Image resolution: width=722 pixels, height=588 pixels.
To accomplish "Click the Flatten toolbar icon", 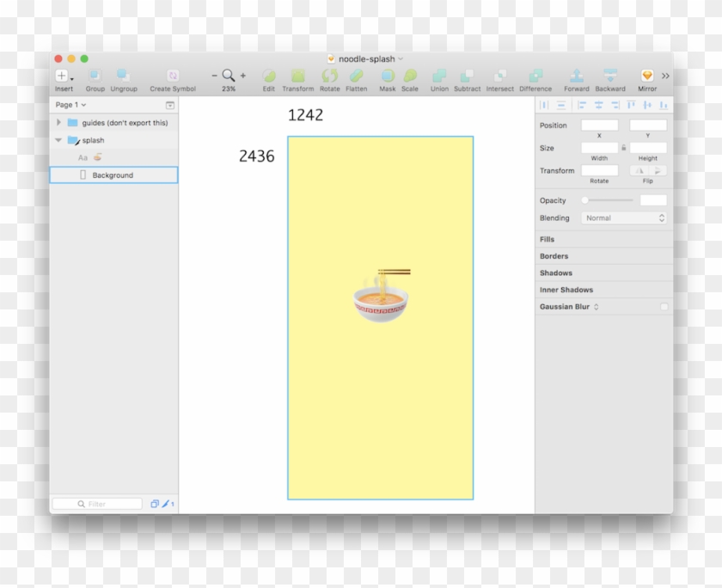I will coord(357,76).
